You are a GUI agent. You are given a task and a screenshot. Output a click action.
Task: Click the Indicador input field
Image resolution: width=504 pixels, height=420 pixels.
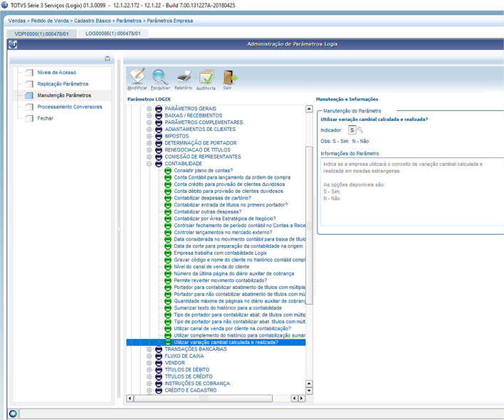(x=352, y=130)
